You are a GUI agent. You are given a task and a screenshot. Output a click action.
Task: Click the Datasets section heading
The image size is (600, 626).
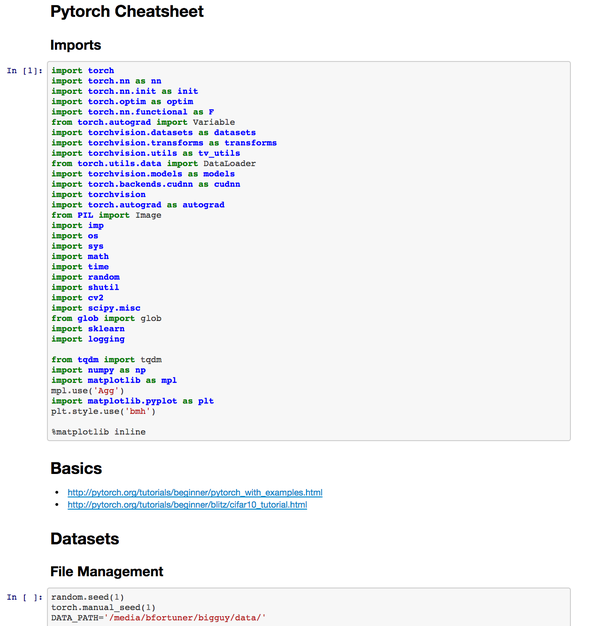pyautogui.click(x=85, y=539)
